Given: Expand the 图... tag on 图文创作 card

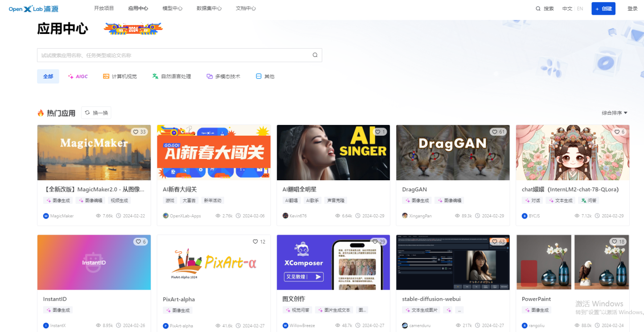Looking at the screenshot, I should pos(362,310).
